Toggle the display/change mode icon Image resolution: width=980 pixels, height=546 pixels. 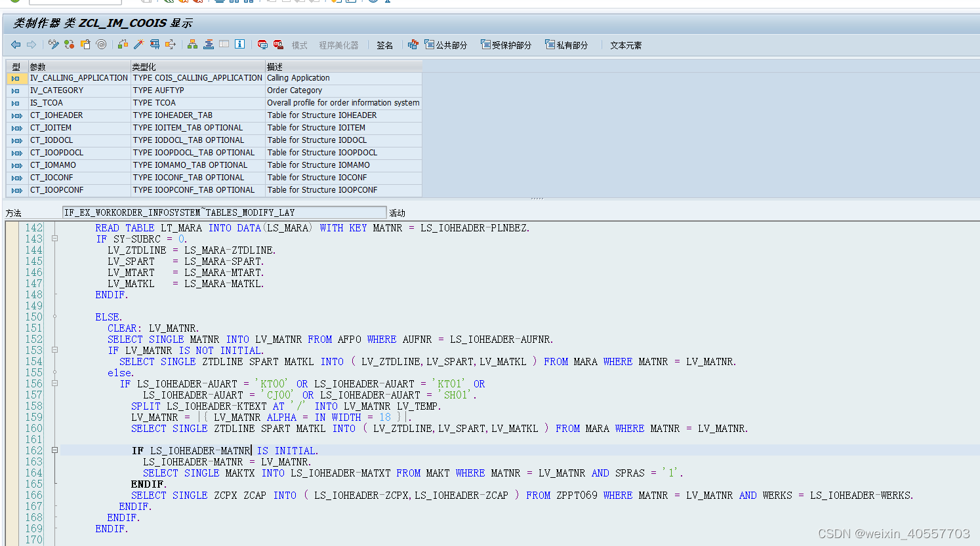54,45
